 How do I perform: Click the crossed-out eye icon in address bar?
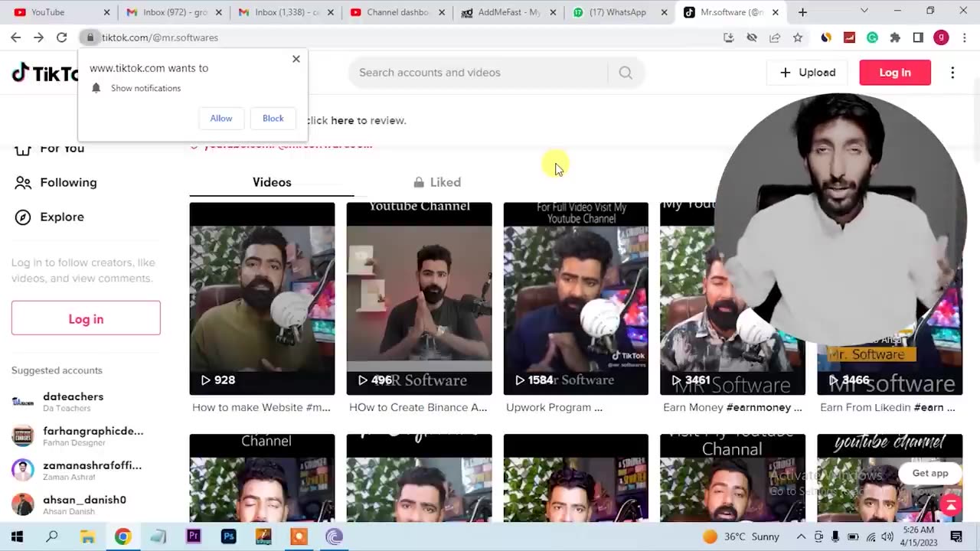click(752, 37)
